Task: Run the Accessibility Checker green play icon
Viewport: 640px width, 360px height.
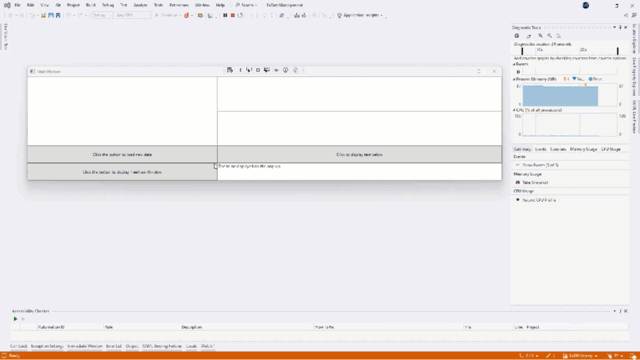Action: pyautogui.click(x=15, y=319)
